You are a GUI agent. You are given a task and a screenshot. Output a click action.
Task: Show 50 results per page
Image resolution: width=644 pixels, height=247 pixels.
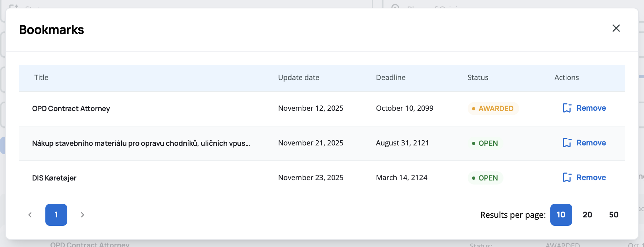[614, 215]
